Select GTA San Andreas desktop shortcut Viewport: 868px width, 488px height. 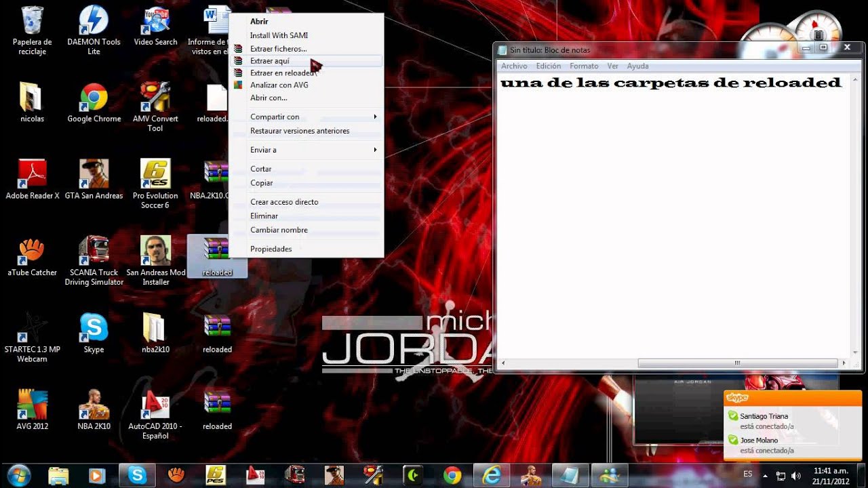(x=94, y=180)
